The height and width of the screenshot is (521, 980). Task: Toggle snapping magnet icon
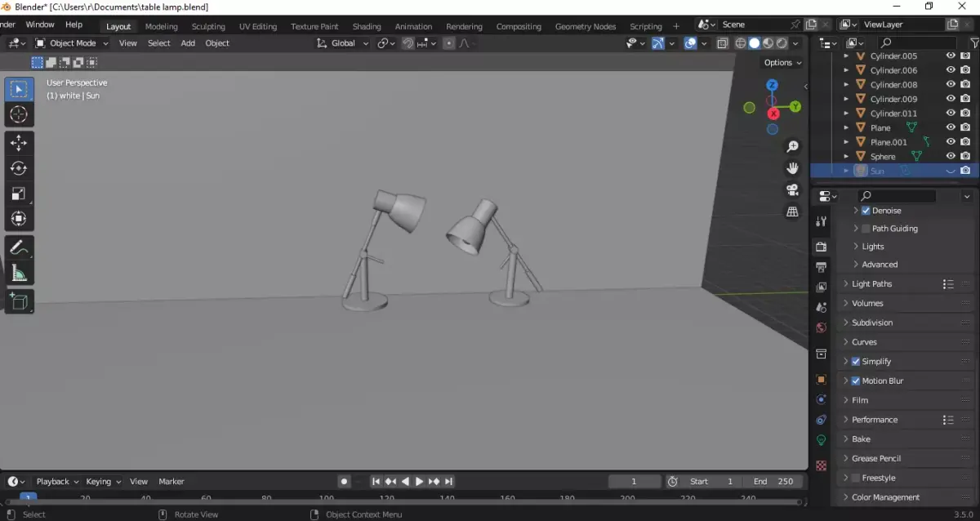(x=408, y=43)
